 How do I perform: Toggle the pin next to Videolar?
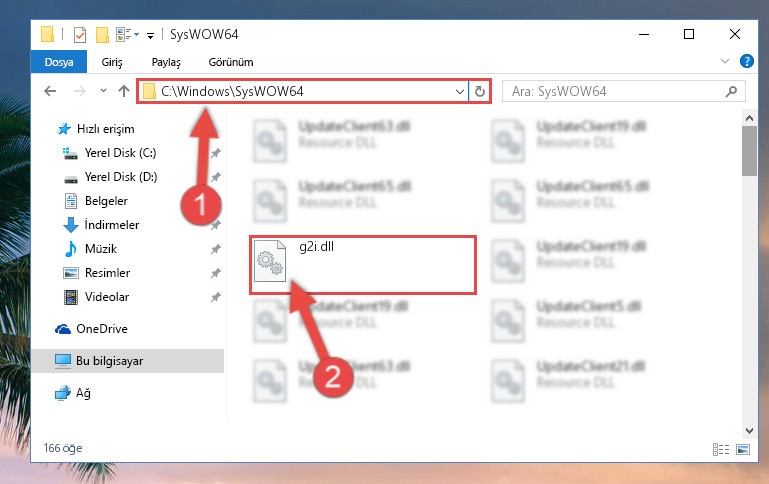coord(215,297)
